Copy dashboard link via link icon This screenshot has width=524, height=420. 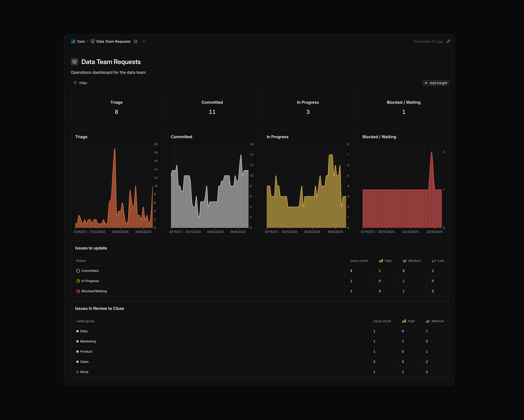tap(448, 42)
